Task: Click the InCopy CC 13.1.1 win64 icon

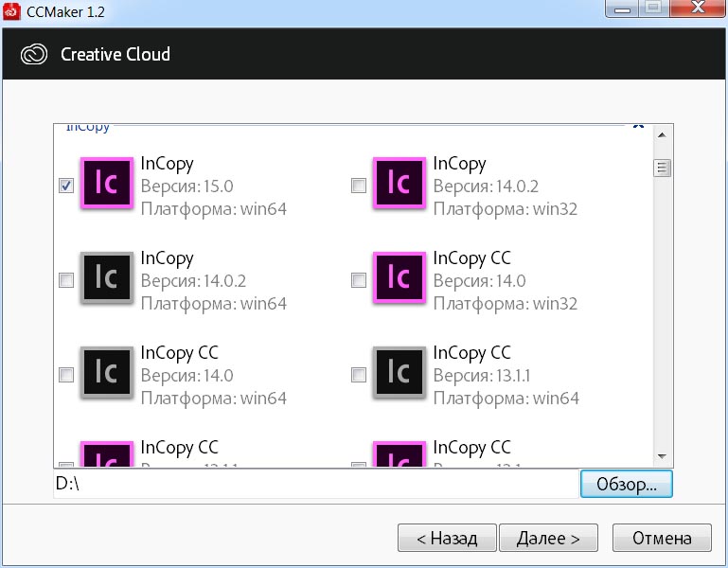Action: [x=400, y=372]
